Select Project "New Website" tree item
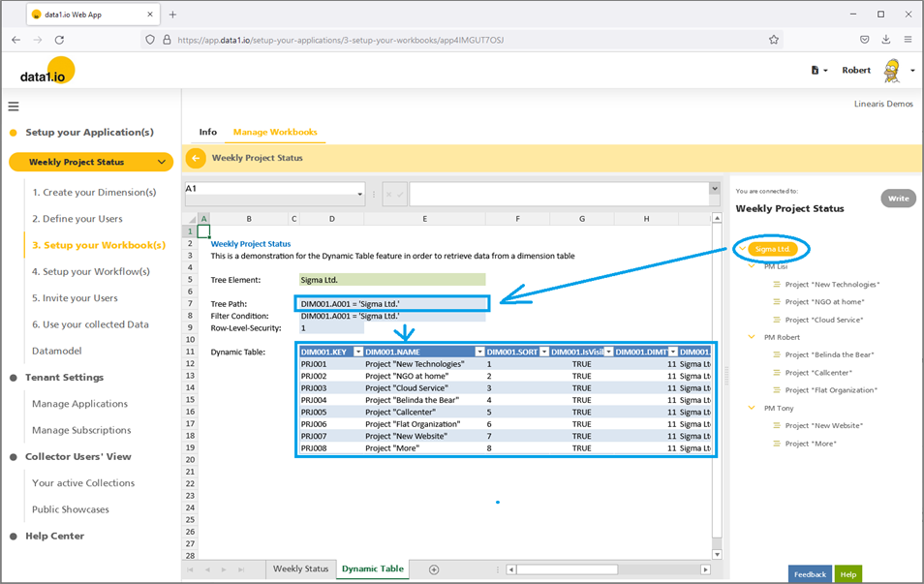The image size is (924, 584). click(x=824, y=425)
